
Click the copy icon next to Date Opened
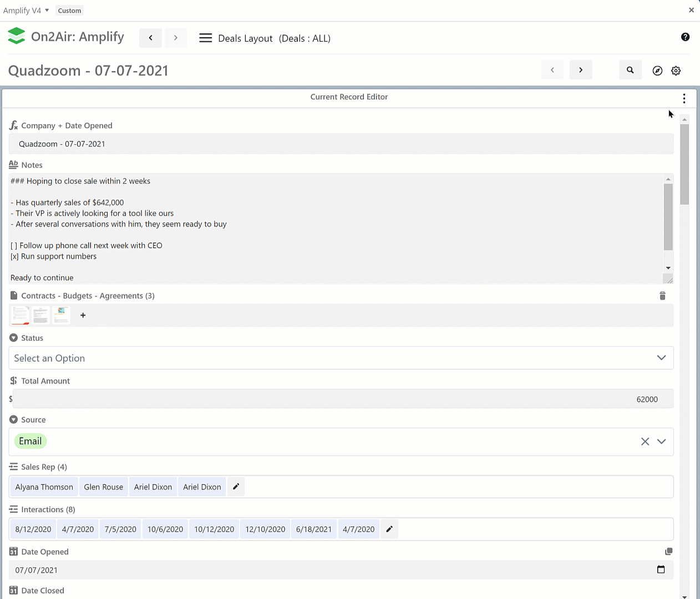tap(668, 552)
